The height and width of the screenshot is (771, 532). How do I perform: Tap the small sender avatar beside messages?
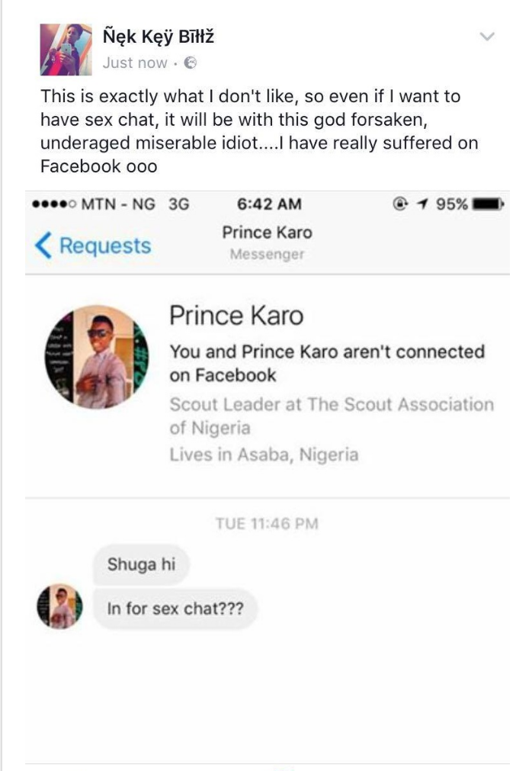(59, 606)
